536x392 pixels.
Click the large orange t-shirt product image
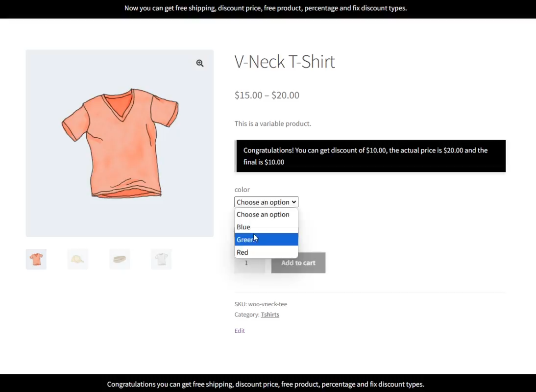(120, 143)
